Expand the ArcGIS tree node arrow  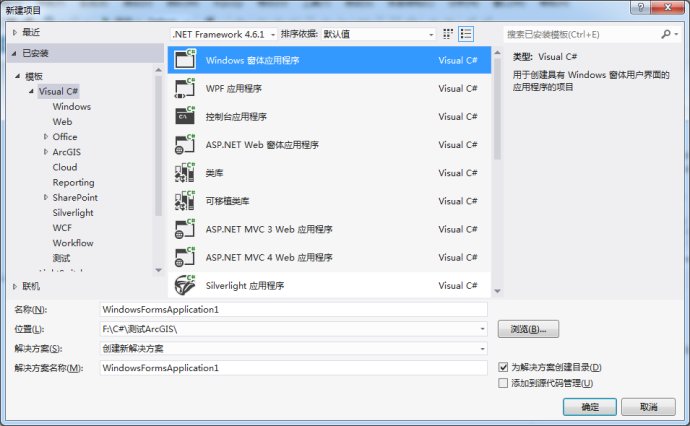click(46, 152)
